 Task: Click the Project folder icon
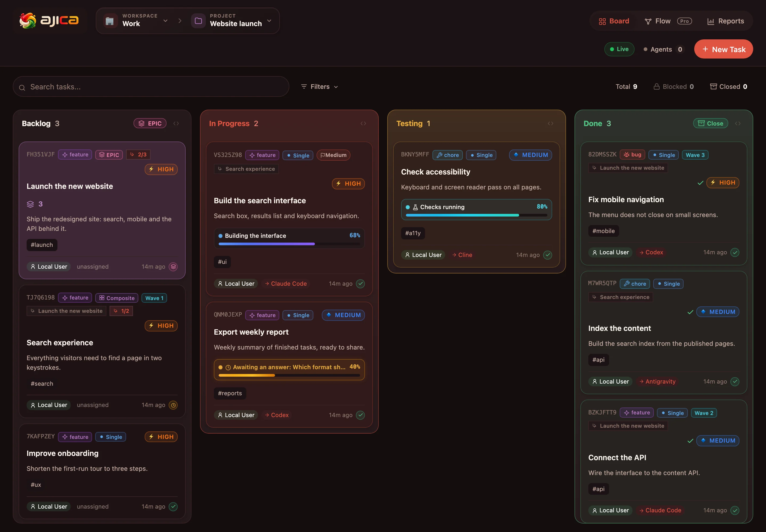198,21
